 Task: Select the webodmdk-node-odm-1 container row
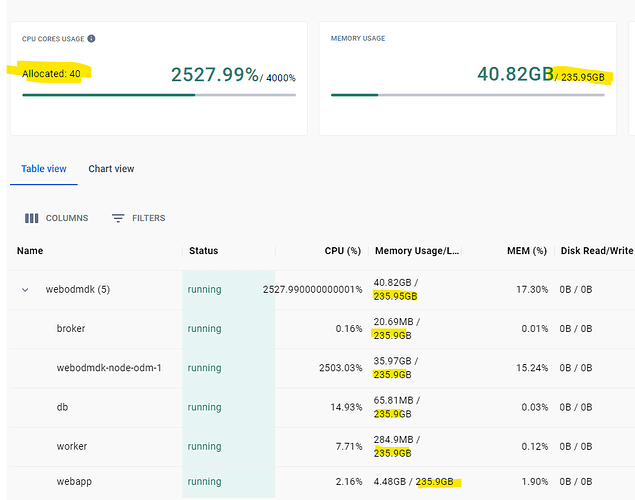pos(322,368)
